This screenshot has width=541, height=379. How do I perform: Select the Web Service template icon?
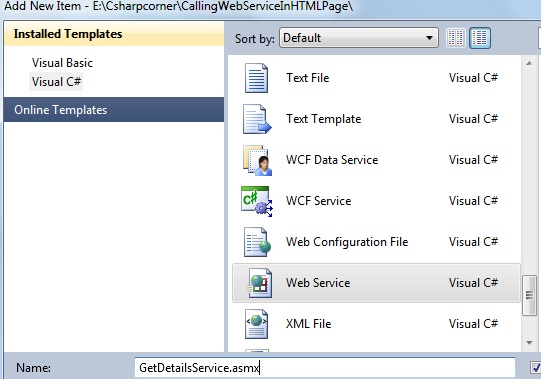click(259, 283)
